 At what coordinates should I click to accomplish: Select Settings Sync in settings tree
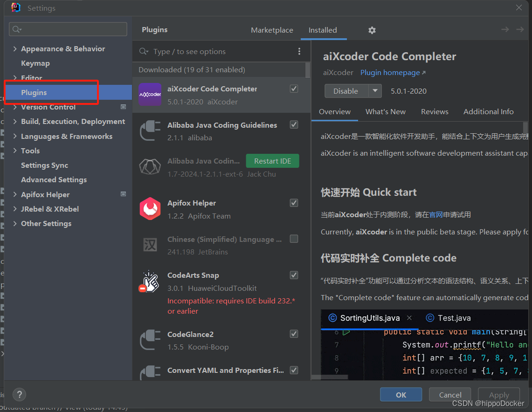44,165
